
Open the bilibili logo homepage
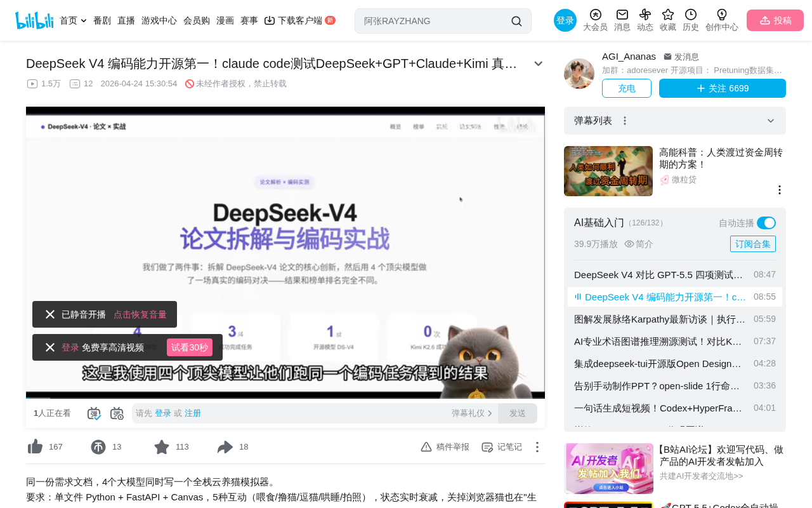click(34, 20)
